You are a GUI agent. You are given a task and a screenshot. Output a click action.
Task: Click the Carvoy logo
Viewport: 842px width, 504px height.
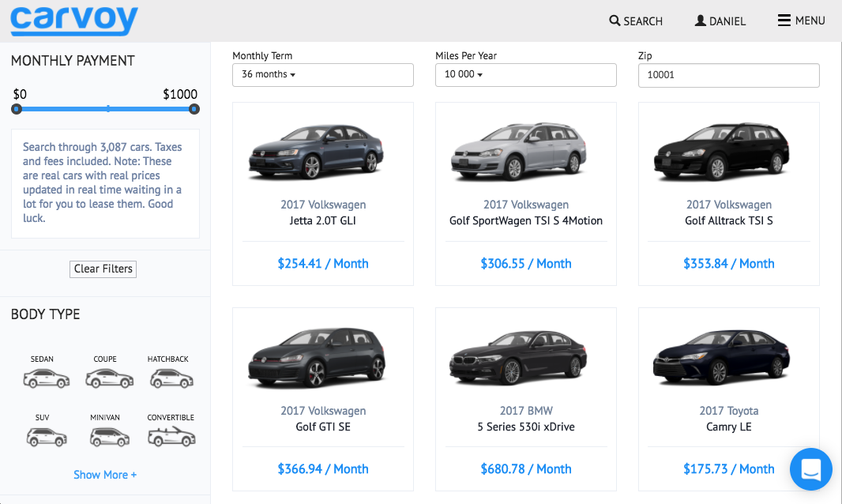coord(73,21)
